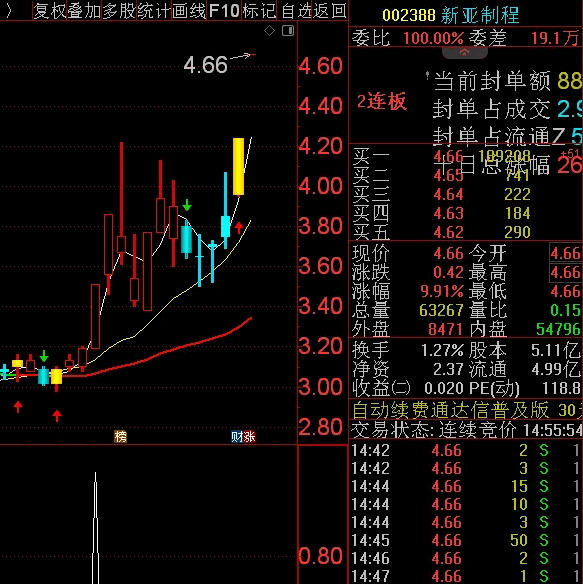Click 内盘 value 54796

[558, 329]
